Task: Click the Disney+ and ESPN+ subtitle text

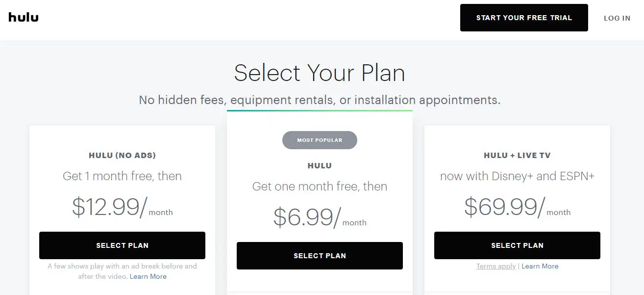Action: pos(517,176)
